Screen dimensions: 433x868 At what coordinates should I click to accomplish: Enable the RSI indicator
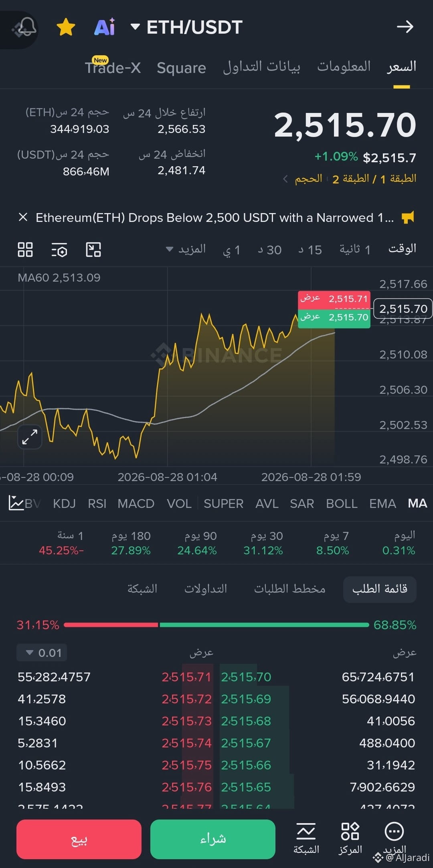point(97,503)
